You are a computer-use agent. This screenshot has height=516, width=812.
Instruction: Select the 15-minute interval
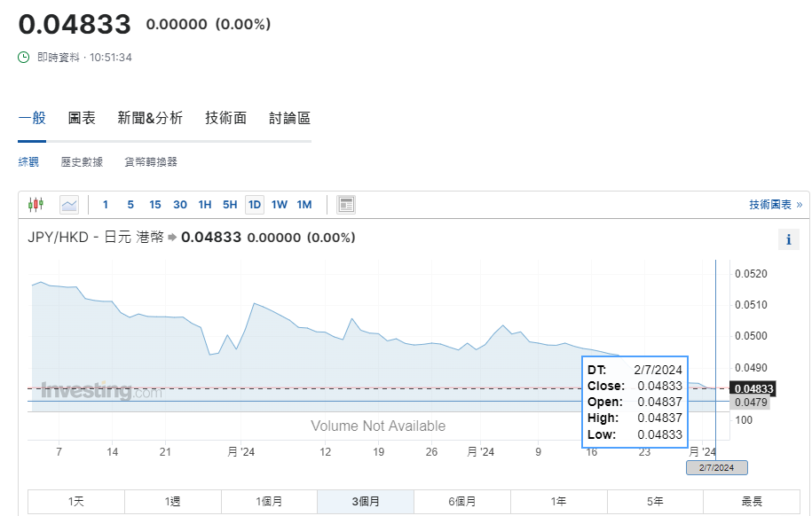(x=155, y=205)
